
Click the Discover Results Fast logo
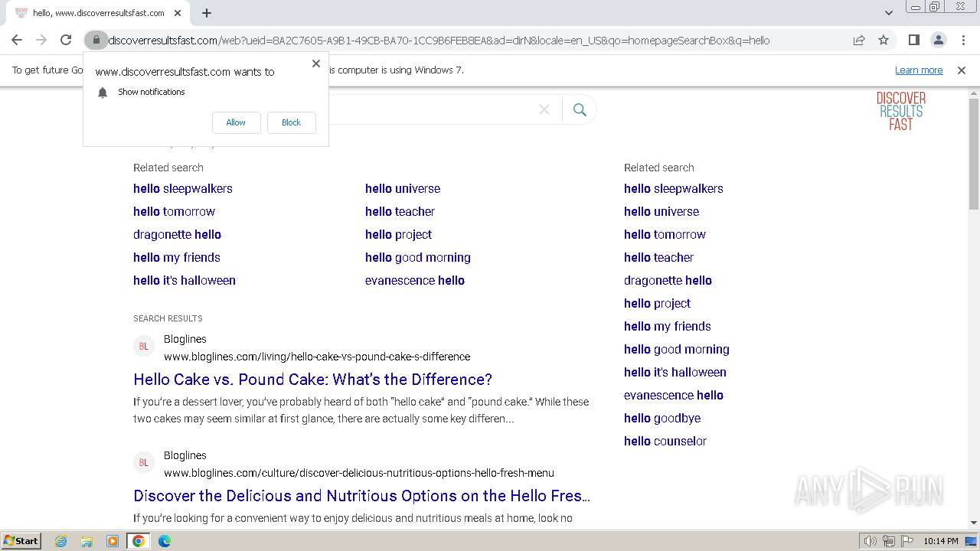pyautogui.click(x=901, y=111)
